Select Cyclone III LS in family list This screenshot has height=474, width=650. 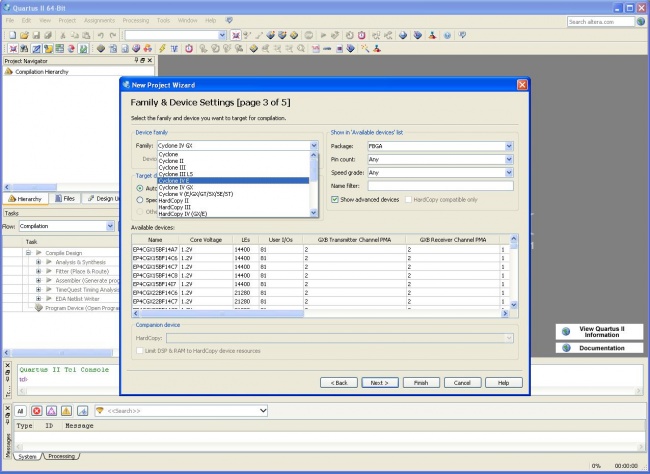233,174
